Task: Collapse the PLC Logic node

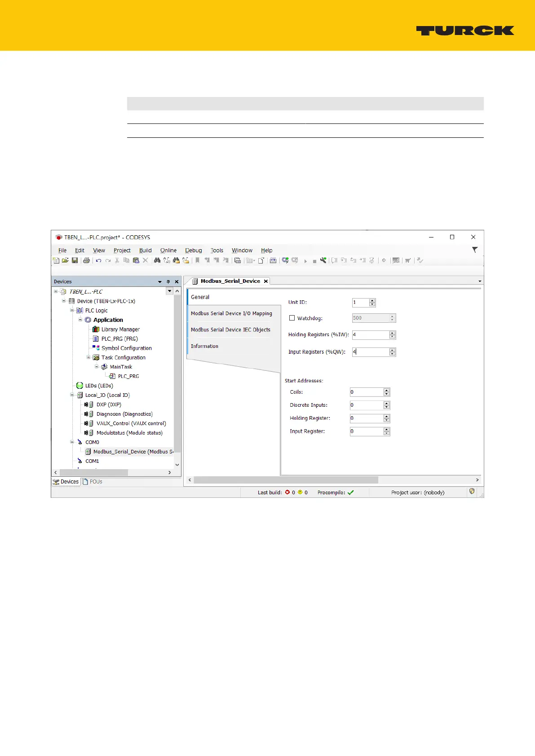Action: (x=72, y=310)
